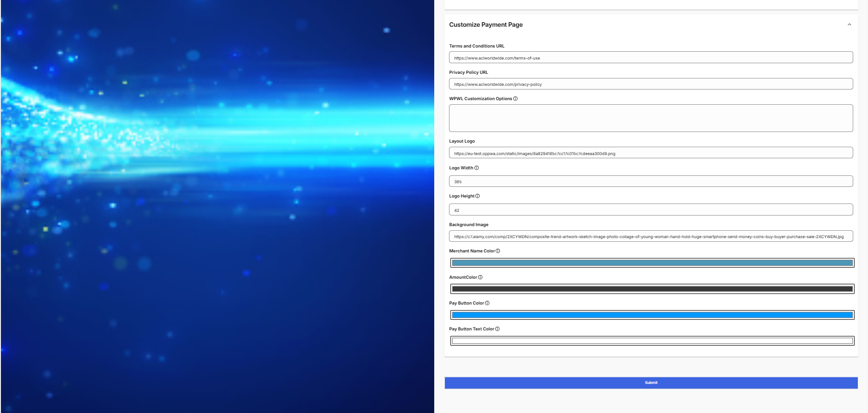The height and width of the screenshot is (413, 868).
Task: Show info for Pay Button Text Color
Action: click(498, 329)
